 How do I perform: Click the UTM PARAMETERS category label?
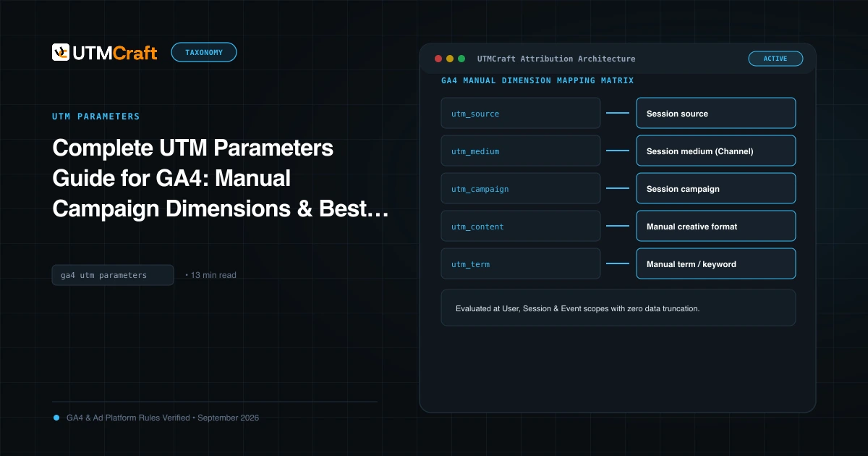click(96, 117)
